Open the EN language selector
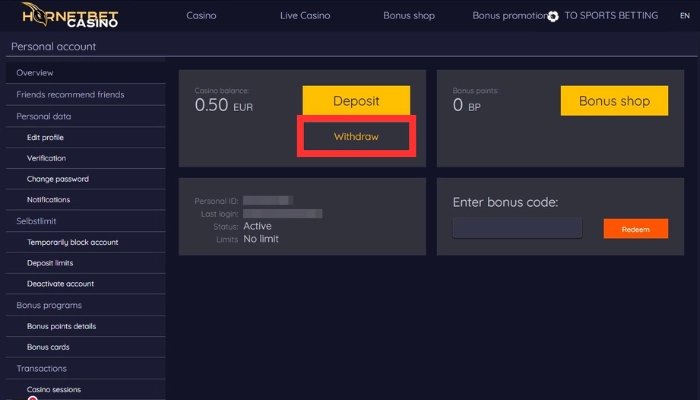The image size is (700, 400). click(x=684, y=16)
